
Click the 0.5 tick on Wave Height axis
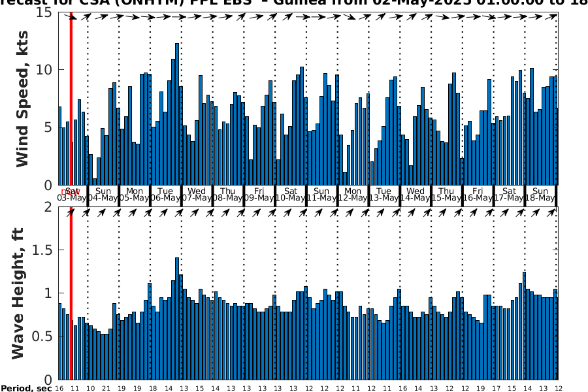coord(42,336)
